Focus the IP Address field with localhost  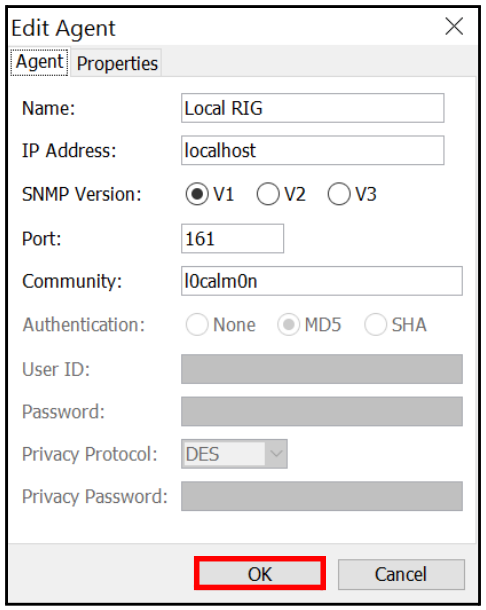coord(312,151)
